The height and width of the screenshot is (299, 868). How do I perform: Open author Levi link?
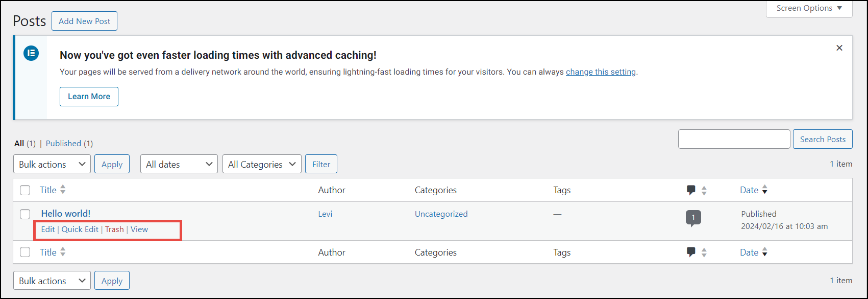[x=325, y=214]
